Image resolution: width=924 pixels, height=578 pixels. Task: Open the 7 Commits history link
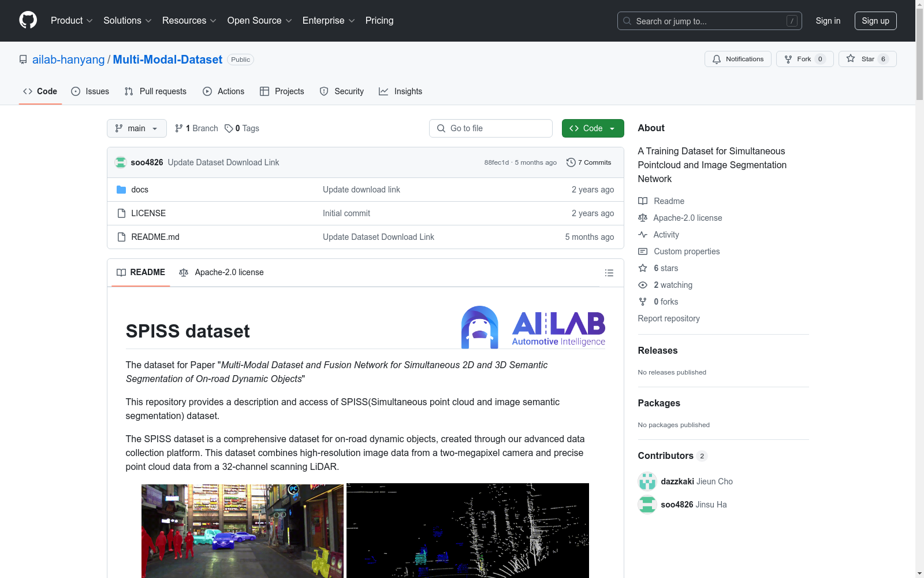[x=589, y=162]
